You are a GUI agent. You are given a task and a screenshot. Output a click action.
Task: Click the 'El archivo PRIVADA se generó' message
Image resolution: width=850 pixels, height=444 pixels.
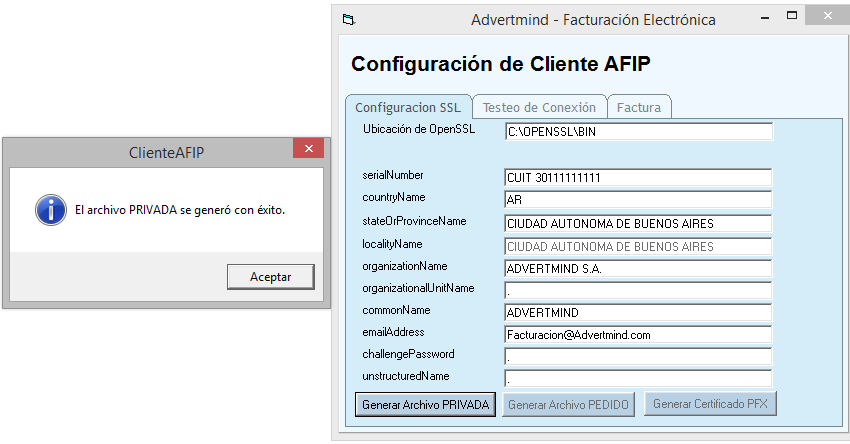point(180,210)
